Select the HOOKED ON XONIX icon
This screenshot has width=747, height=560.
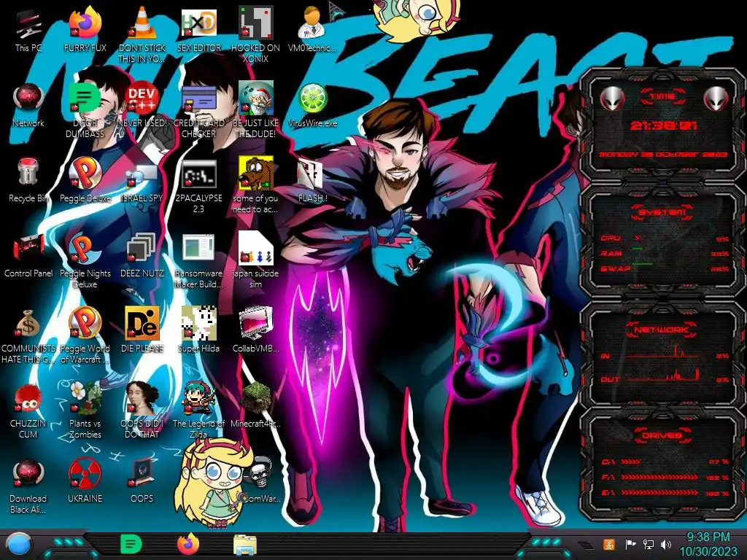coord(255,23)
